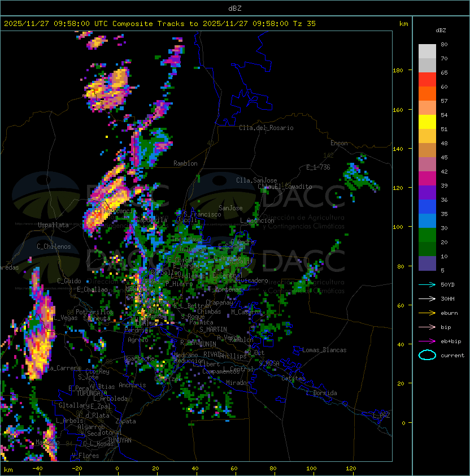Pick the magenta 39-42 dBZ legend swatch

click(427, 179)
